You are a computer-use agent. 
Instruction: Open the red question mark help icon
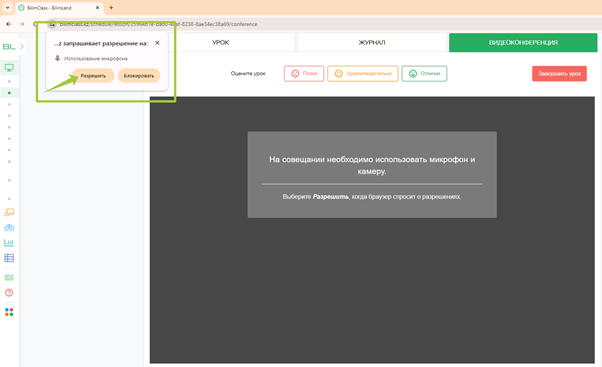click(9, 293)
